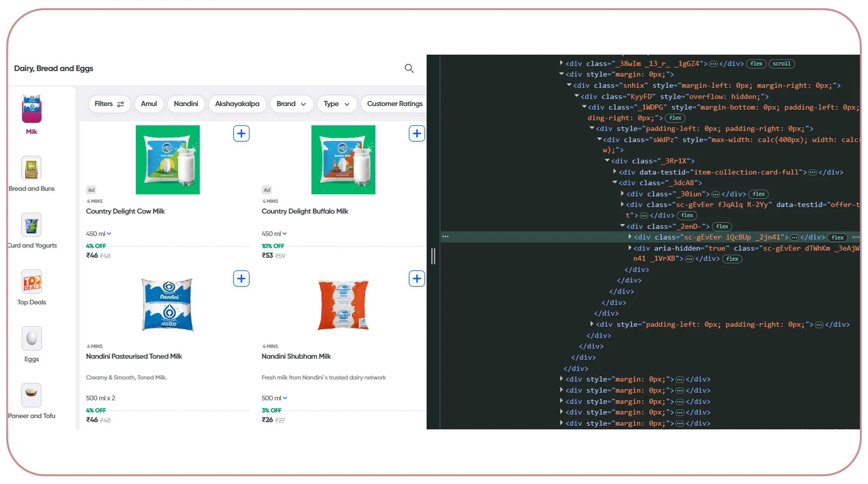Open Nandini Shubham Milk product image
Viewport: 868px width, 484px height.
tap(343, 305)
